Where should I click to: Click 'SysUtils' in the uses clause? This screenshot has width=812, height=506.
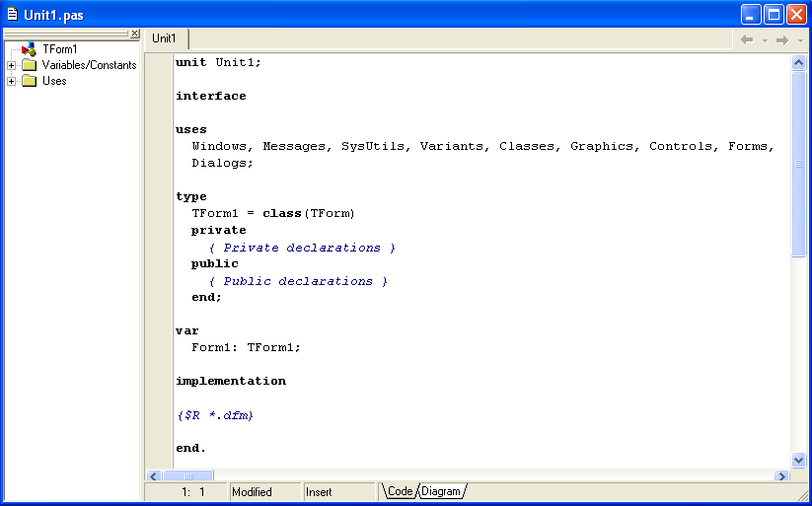click(373, 147)
